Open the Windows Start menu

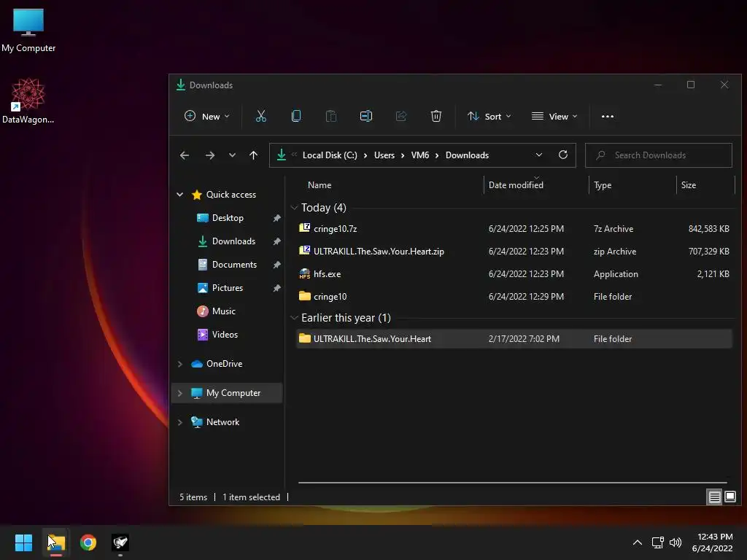[23, 542]
